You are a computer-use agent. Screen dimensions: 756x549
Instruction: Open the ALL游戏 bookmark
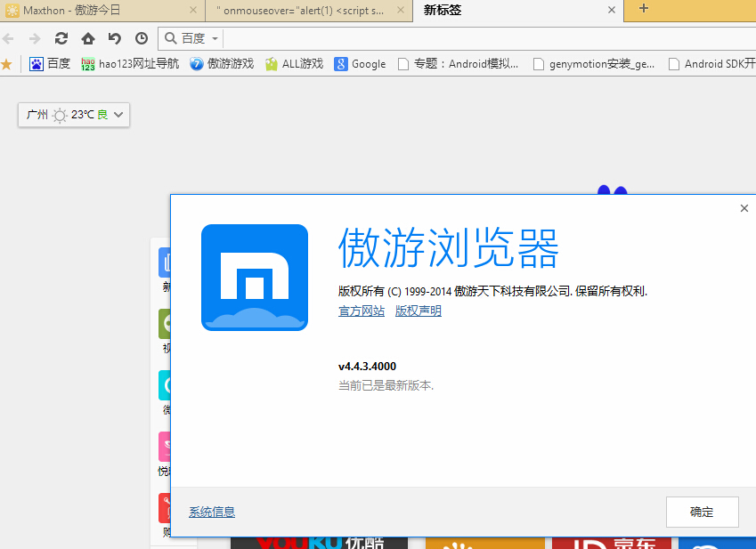(294, 63)
